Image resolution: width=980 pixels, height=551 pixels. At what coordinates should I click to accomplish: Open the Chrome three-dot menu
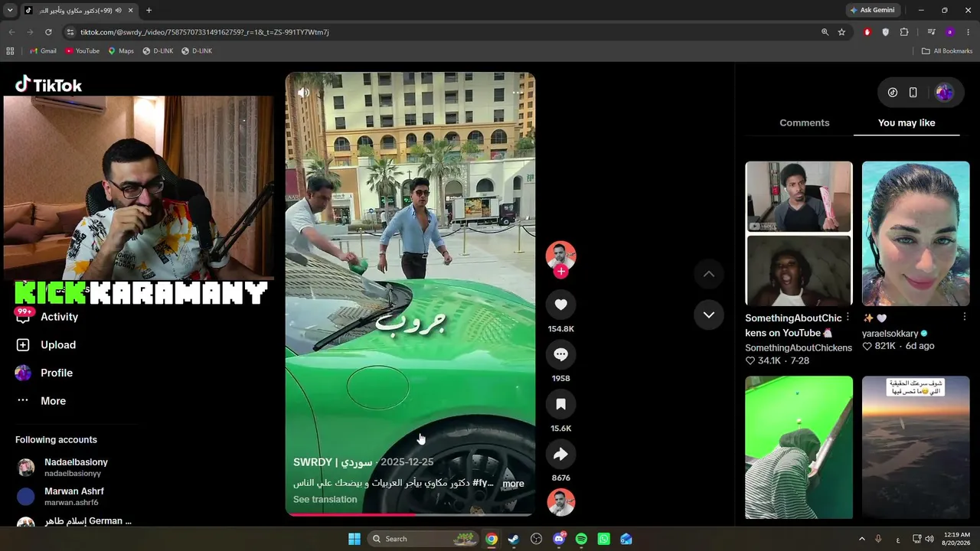tap(969, 32)
